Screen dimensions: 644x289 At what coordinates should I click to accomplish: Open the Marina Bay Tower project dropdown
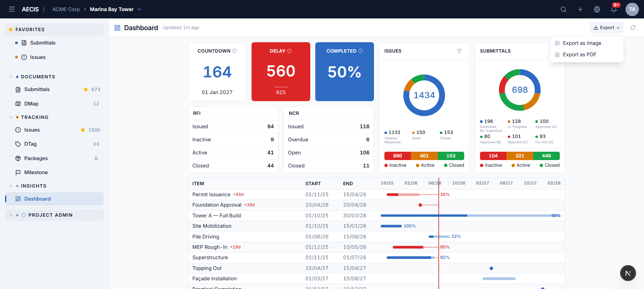[115, 9]
